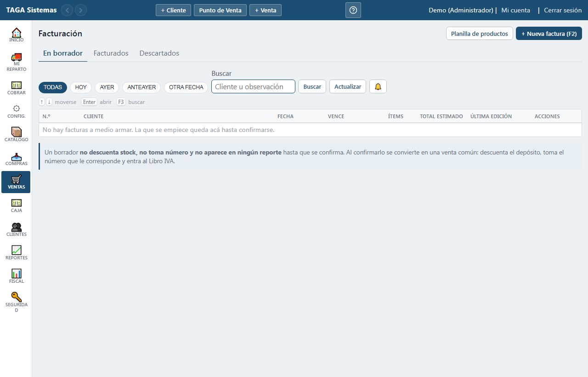
Task: Open the Cobrar section
Action: (x=16, y=88)
